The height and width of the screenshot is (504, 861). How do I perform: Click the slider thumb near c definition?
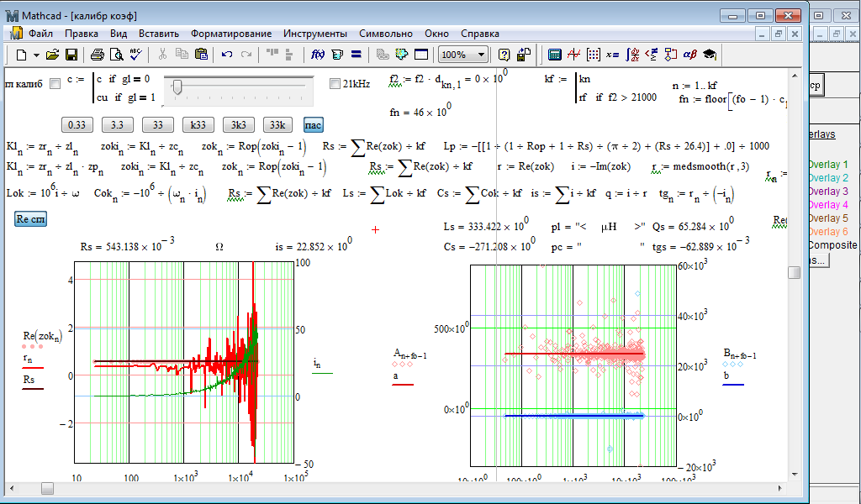coord(178,86)
